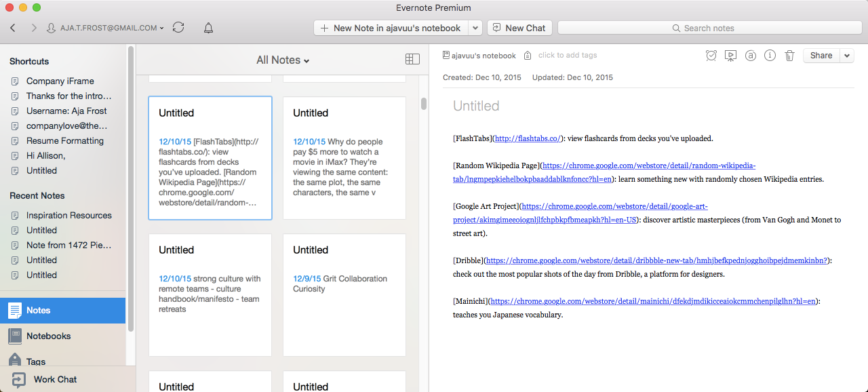Click into the Search notes field
Screen dimensions: 868x392
pos(709,28)
